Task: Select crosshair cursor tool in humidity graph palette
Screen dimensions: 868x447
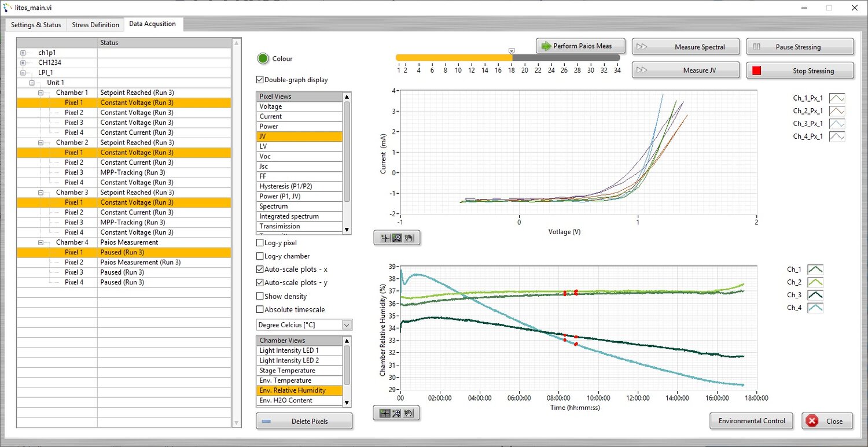Action: (x=385, y=413)
